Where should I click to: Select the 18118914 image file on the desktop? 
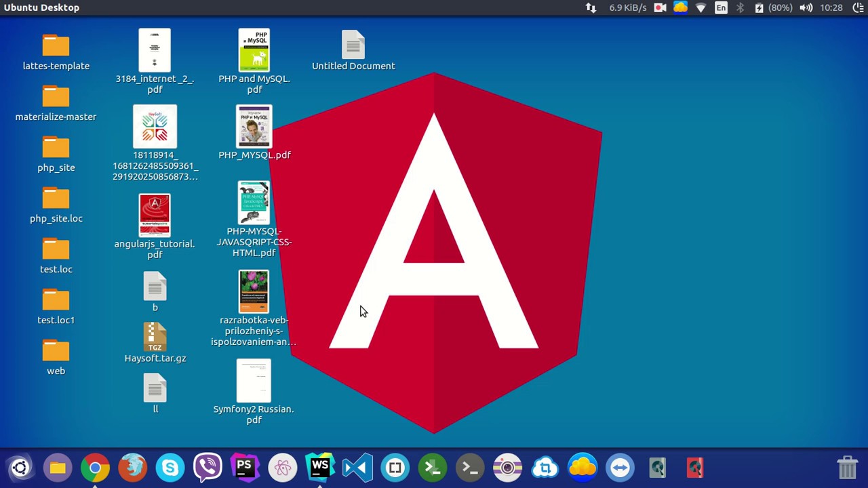pos(155,143)
